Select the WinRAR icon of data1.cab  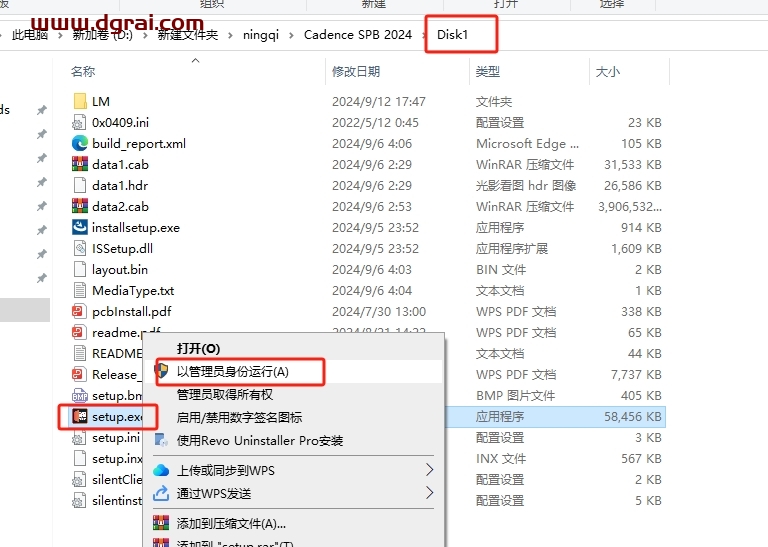[80, 165]
